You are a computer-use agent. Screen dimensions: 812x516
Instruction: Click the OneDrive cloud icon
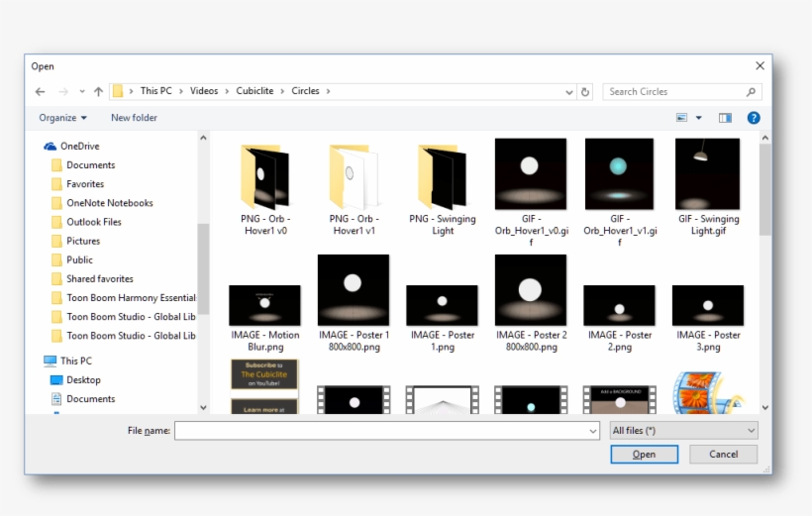51,147
